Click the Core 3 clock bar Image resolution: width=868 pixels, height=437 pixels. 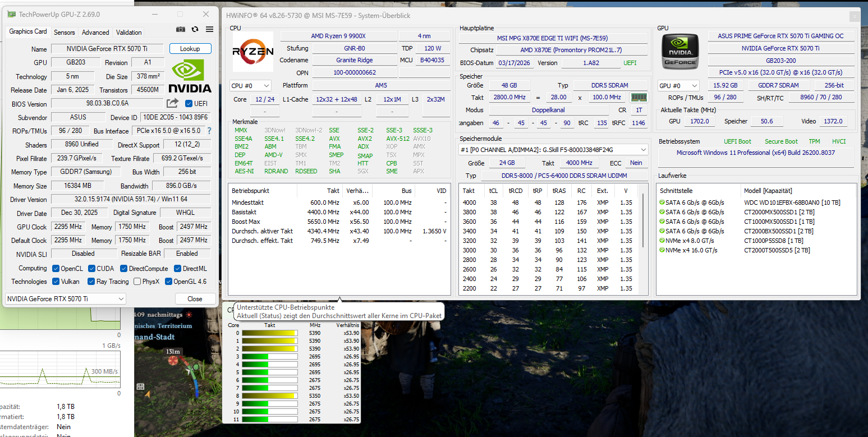point(269,356)
